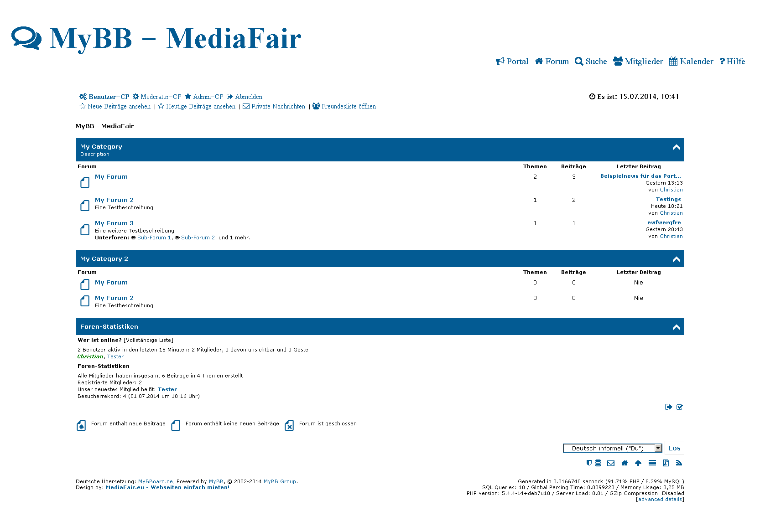Image resolution: width=760 pixels, height=532 pixels.
Task: Open the Beispielnews für das Port... post
Action: pos(640,176)
